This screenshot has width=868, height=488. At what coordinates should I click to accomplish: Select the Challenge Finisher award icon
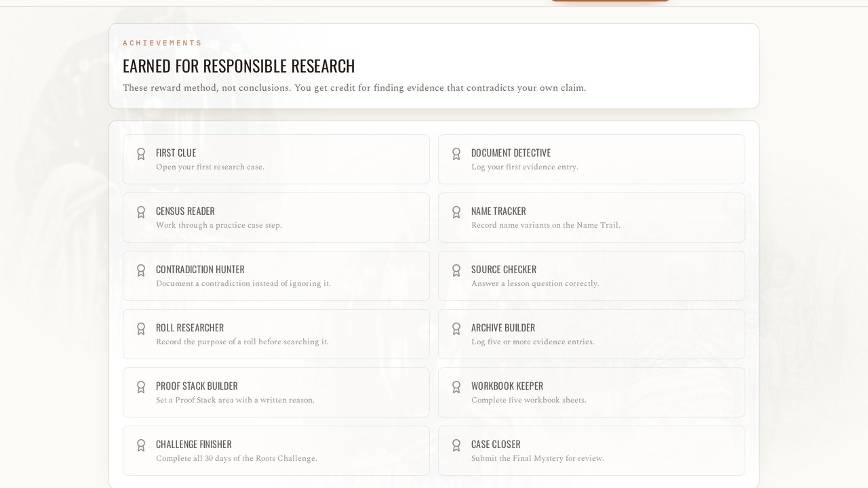click(141, 445)
